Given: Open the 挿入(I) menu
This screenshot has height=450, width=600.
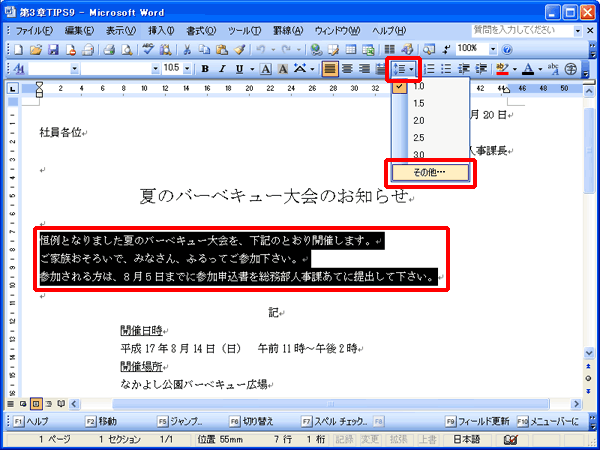Looking at the screenshot, I should point(161,31).
